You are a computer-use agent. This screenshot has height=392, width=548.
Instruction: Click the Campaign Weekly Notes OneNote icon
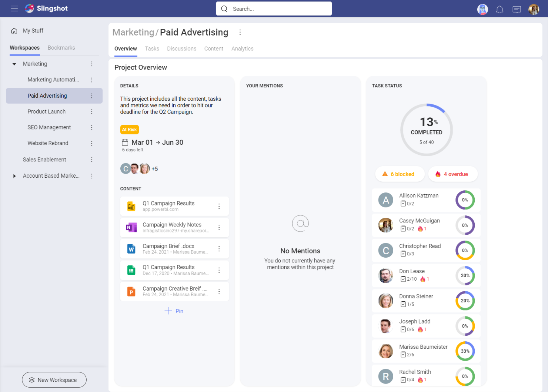point(131,227)
